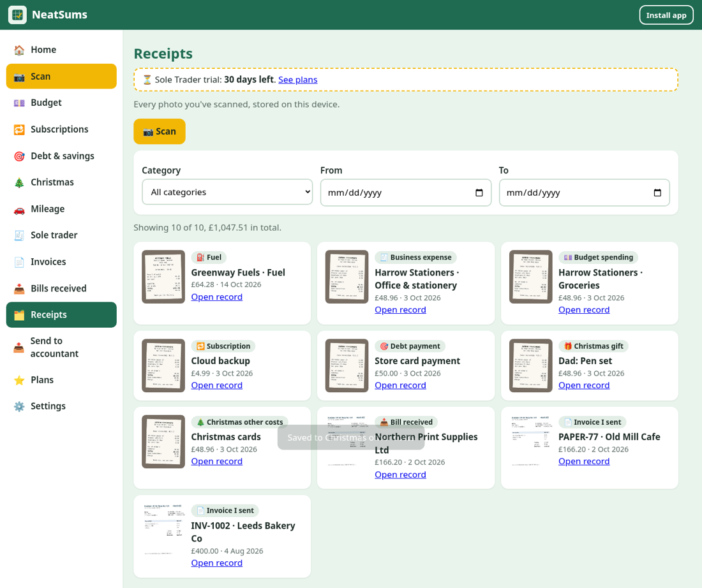Click the 'Showing 10 of 10, £1,047.51 in total.' text
Screen dimensions: 702x588
(x=207, y=228)
